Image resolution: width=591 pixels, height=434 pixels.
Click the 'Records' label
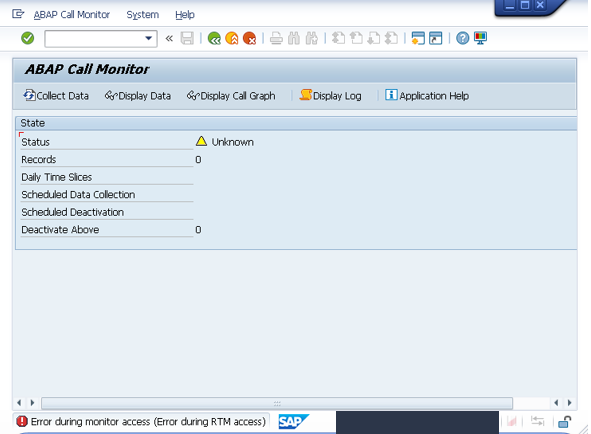[x=38, y=159]
